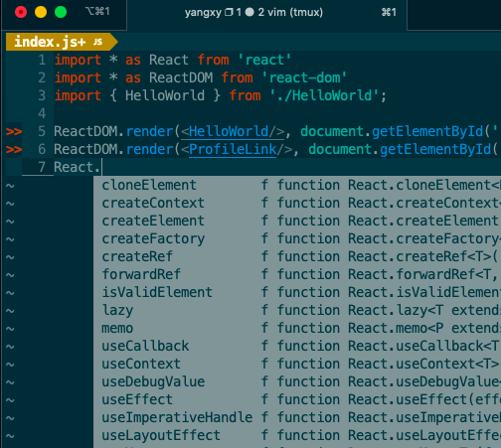Click the React.cloneElement signature text
The image size is (501, 448).
pyautogui.click(x=424, y=185)
